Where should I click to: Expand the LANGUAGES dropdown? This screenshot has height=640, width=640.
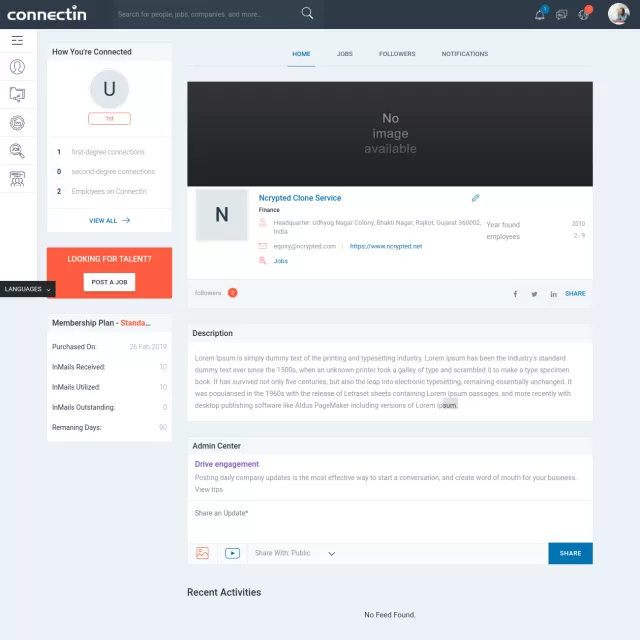27,289
